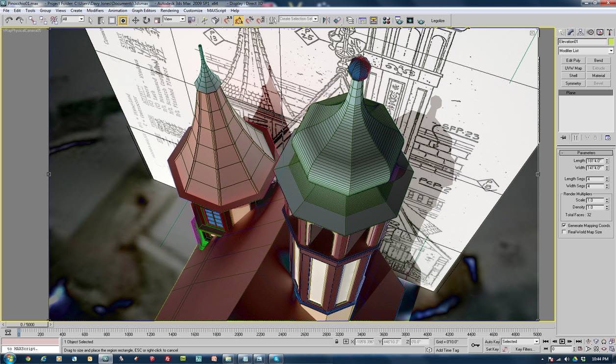This screenshot has height=364, width=616.
Task: Activate the Select and Move tool
Action: (x=135, y=20)
